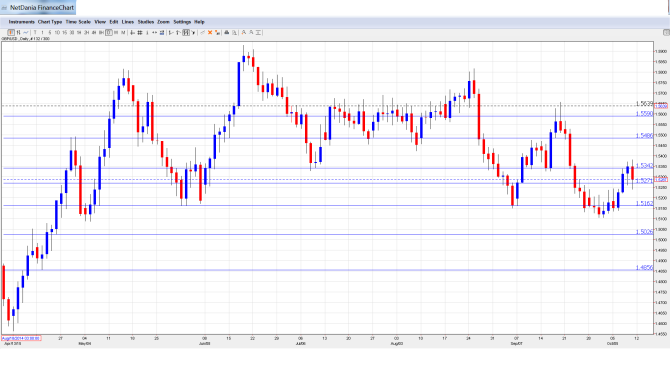670x377 pixels.
Task: Toggle the monthly 'M' time scale
Action: tap(123, 32)
